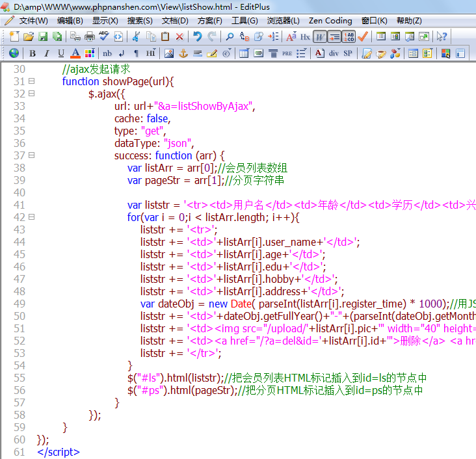This screenshot has height=459, width=476.
Task: Collapse fold at line 42 for loop
Action: pyautogui.click(x=32, y=217)
